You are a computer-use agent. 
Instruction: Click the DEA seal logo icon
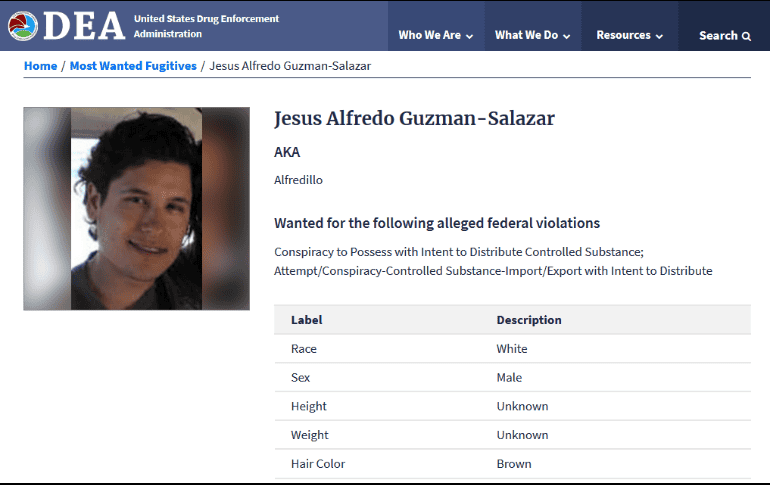tap(23, 26)
